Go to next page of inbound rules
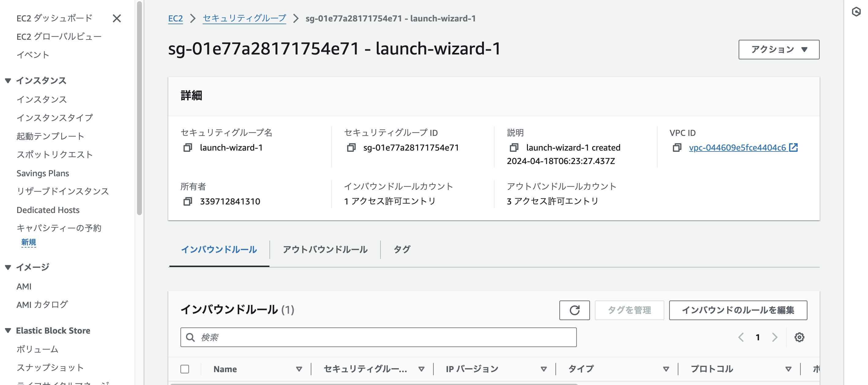 click(775, 337)
